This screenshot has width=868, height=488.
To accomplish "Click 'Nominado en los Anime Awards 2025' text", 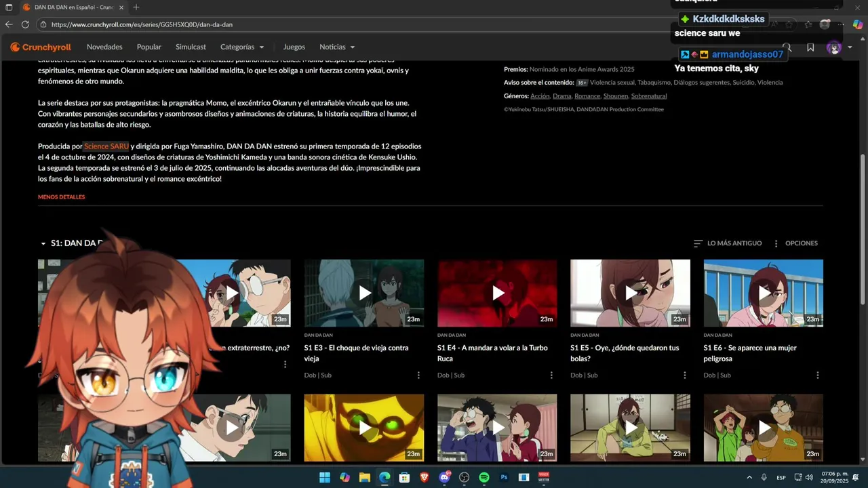I will 582,69.
